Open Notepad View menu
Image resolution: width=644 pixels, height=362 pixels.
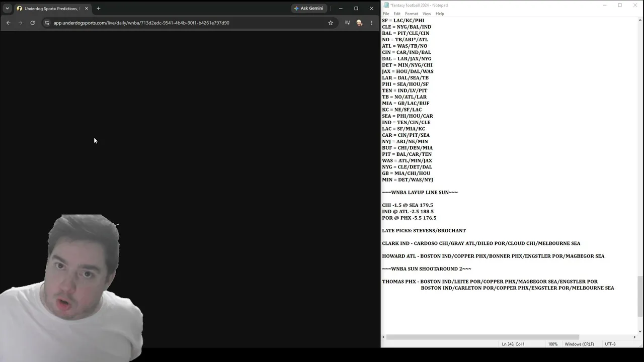pyautogui.click(x=427, y=14)
